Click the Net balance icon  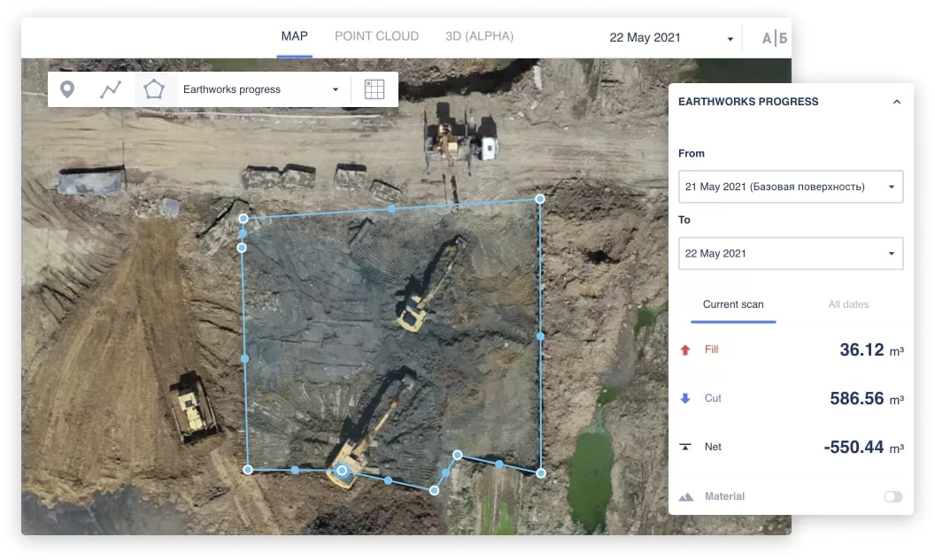tap(684, 448)
